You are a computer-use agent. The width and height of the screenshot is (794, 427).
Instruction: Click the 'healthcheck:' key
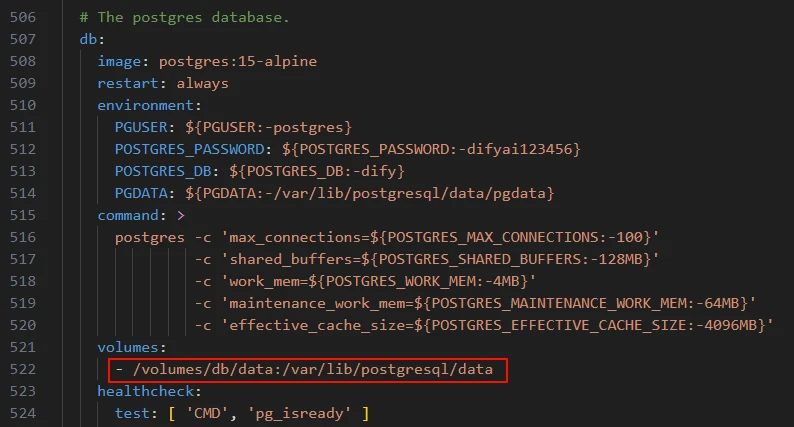[149, 392]
